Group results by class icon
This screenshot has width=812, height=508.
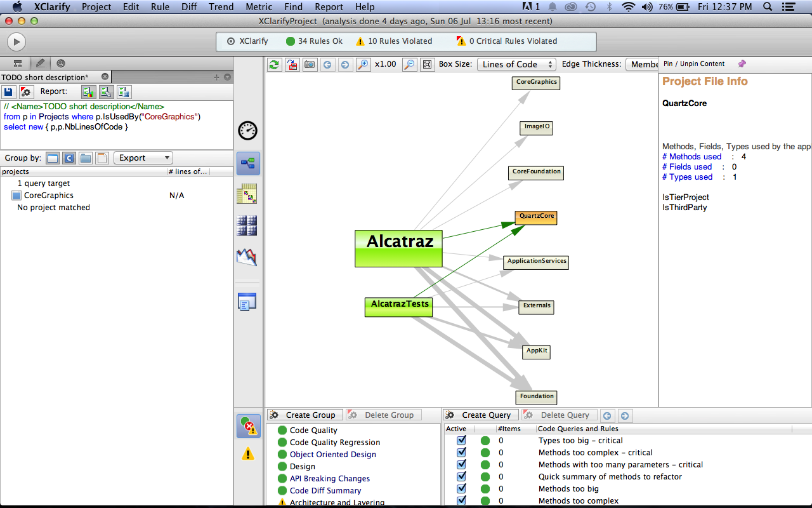pyautogui.click(x=69, y=157)
